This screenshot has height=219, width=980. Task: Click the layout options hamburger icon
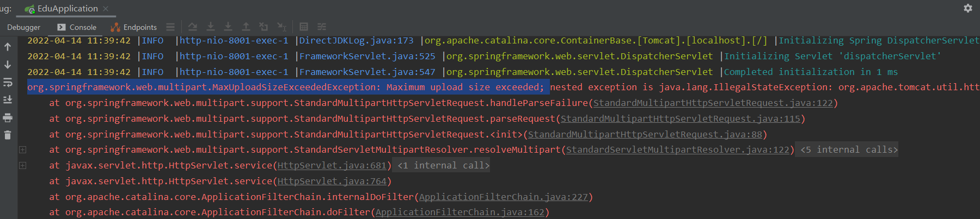170,27
